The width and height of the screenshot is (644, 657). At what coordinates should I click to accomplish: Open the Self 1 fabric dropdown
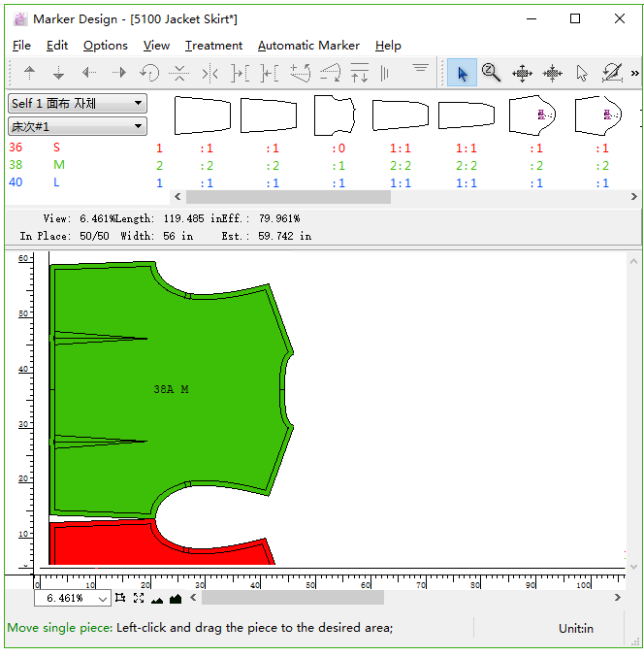tap(78, 104)
